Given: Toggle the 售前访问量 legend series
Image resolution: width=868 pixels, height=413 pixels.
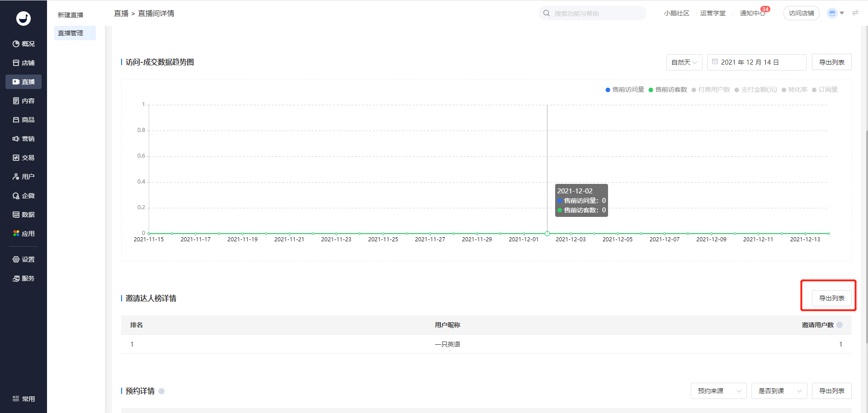Looking at the screenshot, I should point(625,89).
